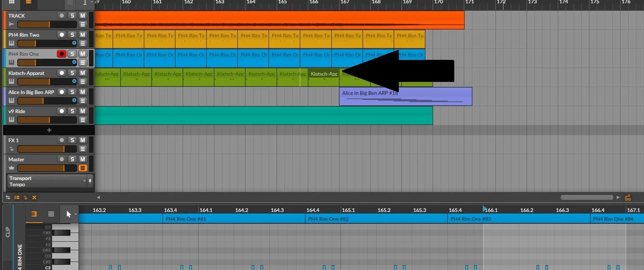Pin the Transport Tempo automation lane
Image resolution: width=644 pixels, height=270 pixels.
coord(91,181)
